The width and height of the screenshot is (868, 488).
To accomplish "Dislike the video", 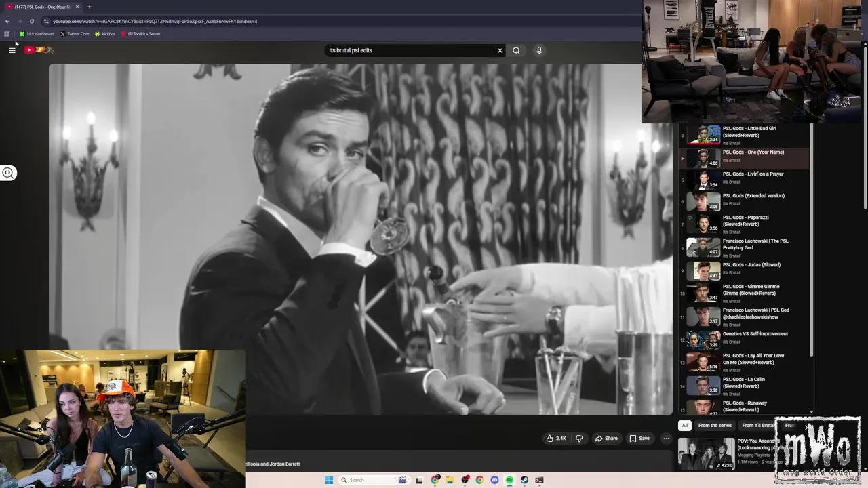I will pos(579,439).
